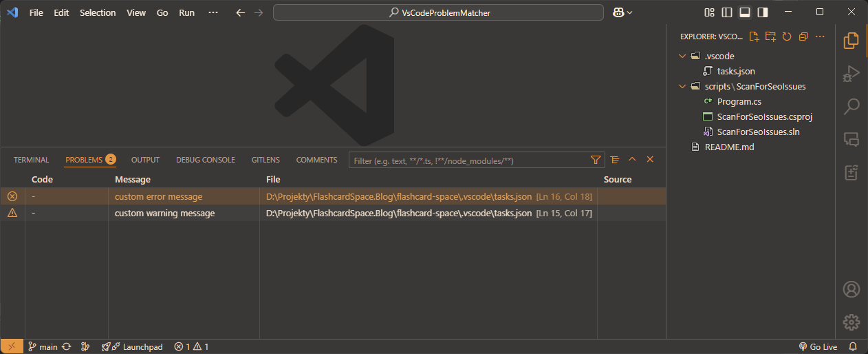Open Explorer views and more actions menu

tap(820, 37)
